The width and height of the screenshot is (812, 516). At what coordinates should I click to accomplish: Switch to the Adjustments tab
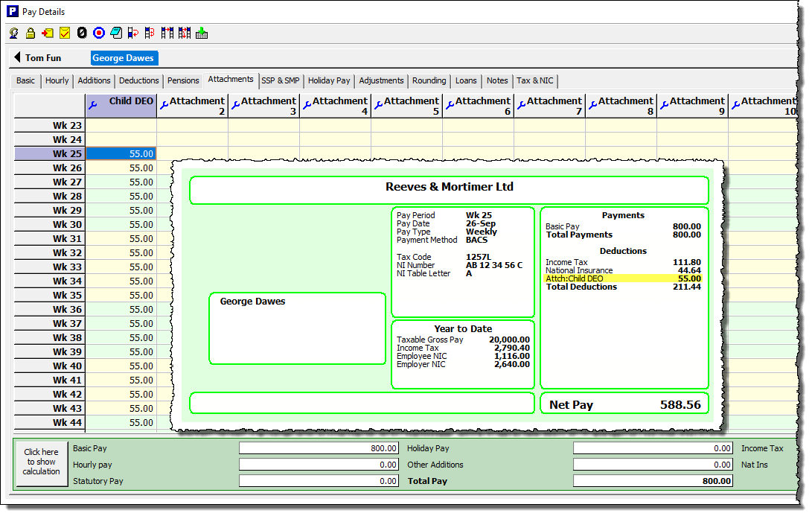(x=381, y=81)
